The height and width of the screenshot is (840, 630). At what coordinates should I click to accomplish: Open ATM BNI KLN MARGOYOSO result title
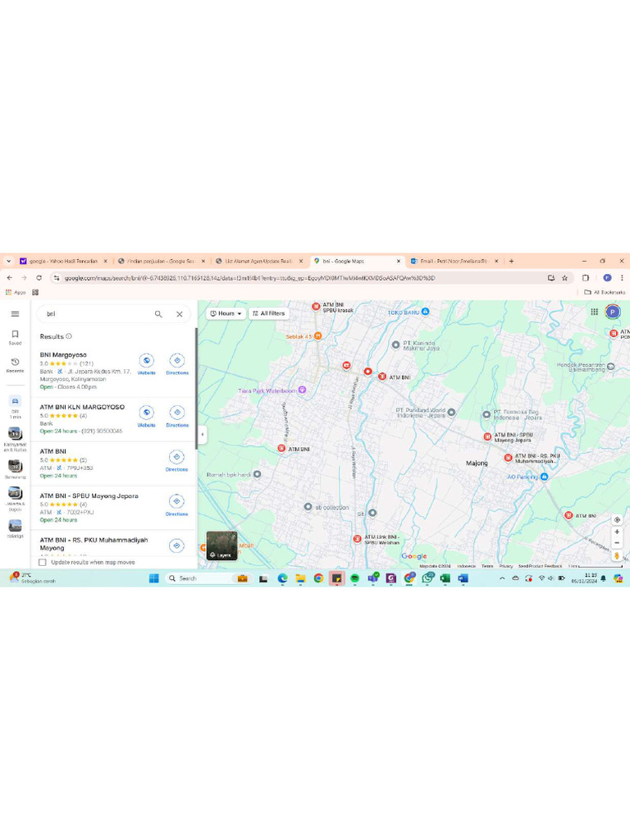[x=82, y=407]
